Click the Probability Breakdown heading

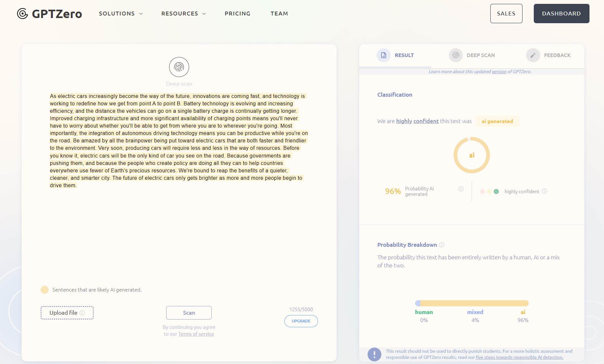(x=407, y=245)
